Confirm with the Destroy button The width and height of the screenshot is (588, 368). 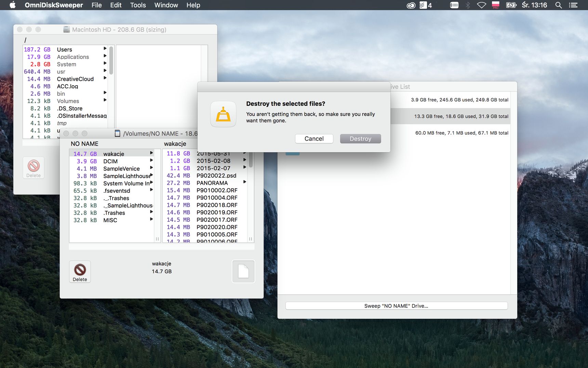[x=360, y=139]
